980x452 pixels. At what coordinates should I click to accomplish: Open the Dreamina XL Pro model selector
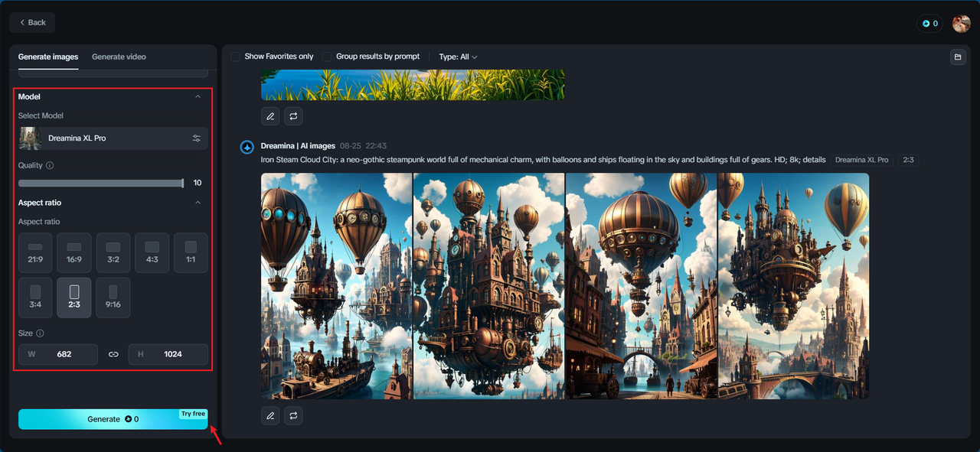point(113,138)
